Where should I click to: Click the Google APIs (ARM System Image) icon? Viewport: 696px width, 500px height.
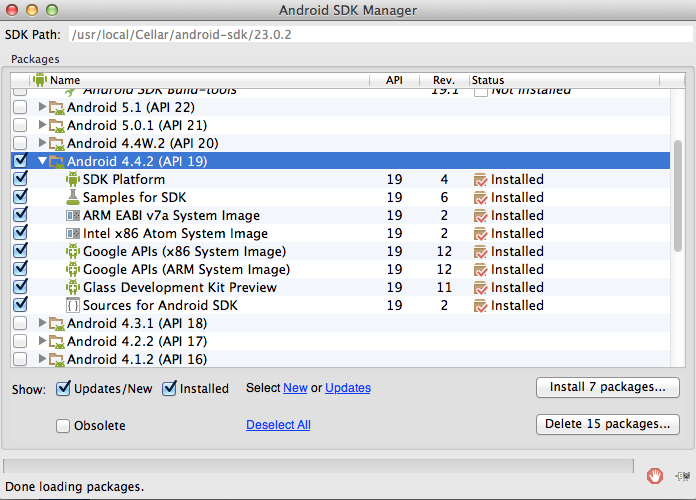click(73, 270)
